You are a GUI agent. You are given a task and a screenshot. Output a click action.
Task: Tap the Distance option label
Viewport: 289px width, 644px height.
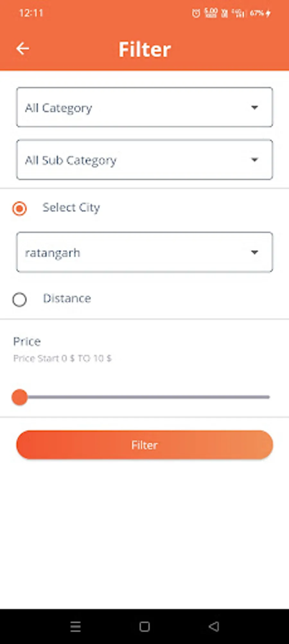(x=67, y=299)
